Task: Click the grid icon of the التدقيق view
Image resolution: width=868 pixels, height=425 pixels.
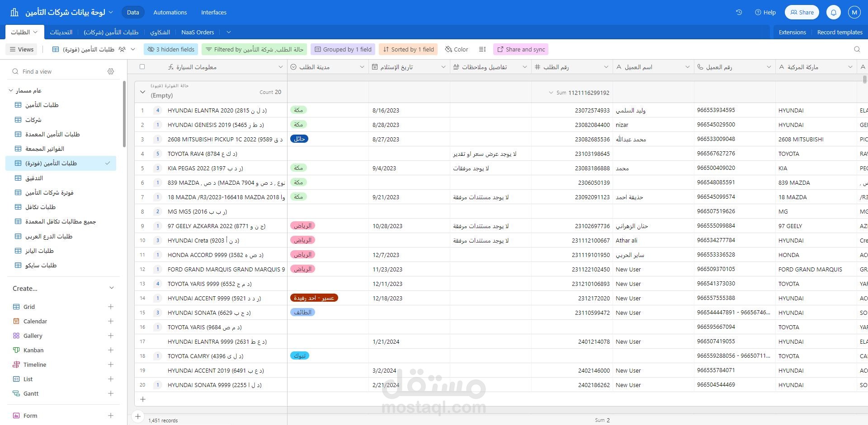Action: point(18,178)
